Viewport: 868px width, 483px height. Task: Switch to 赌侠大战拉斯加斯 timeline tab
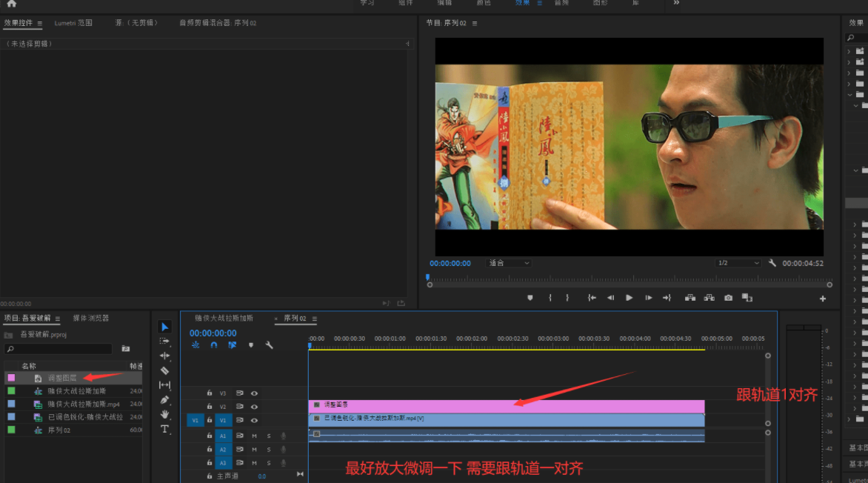224,318
